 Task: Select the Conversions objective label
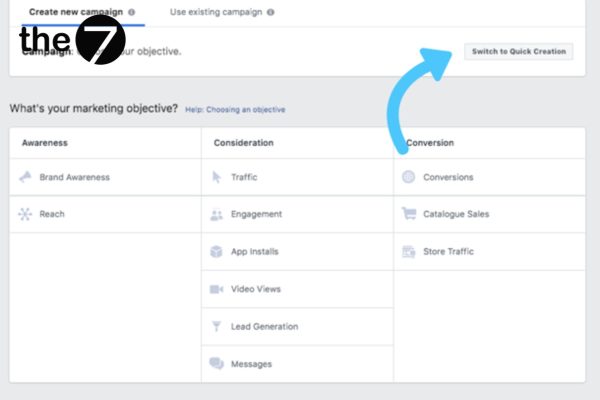point(448,177)
